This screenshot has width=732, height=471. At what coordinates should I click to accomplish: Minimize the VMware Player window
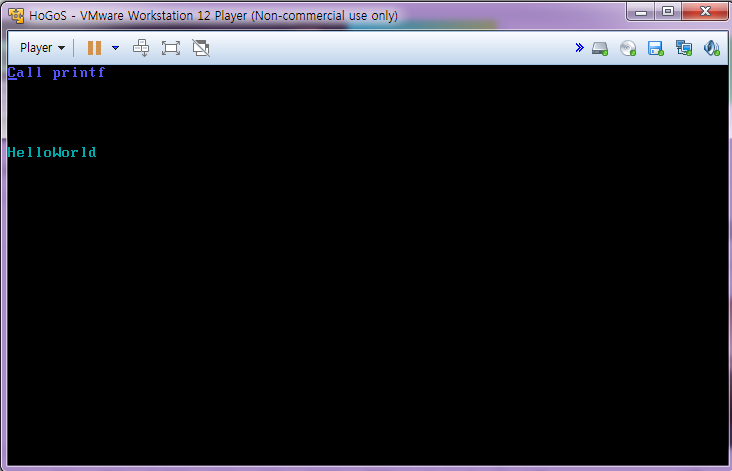pyautogui.click(x=640, y=12)
